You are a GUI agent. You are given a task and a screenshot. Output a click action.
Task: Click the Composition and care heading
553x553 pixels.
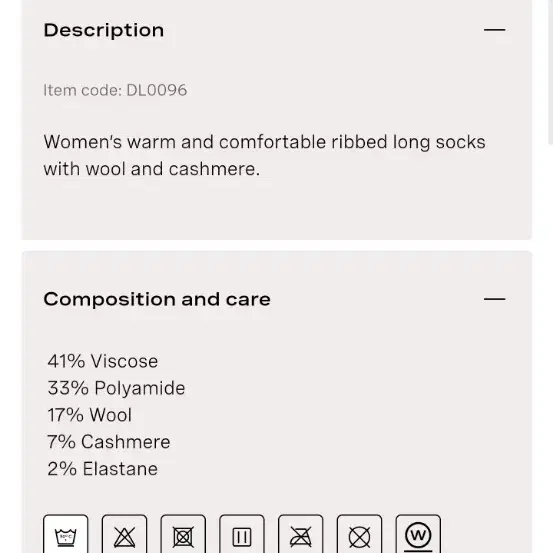(x=157, y=299)
